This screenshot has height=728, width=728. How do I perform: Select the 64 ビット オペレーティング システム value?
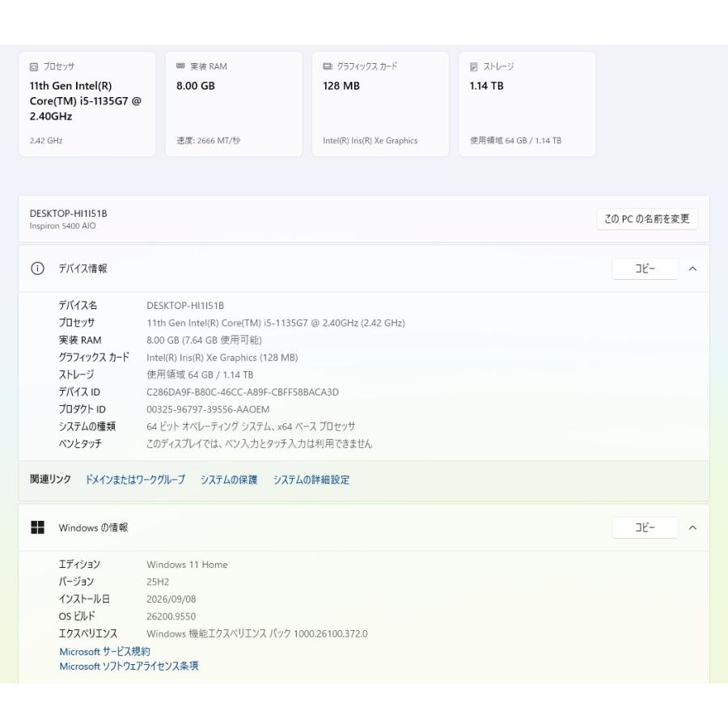click(252, 426)
